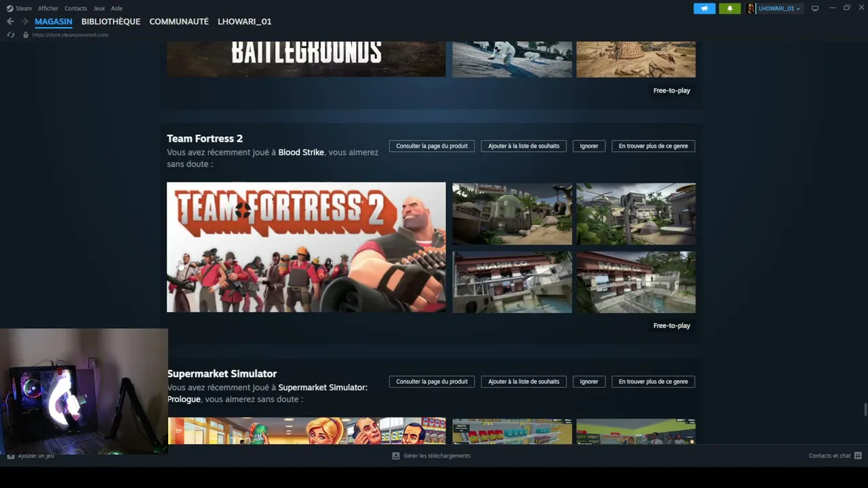The width and height of the screenshot is (868, 488).
Task: Click the BATTLEGROUNDS banner image
Action: 307,59
